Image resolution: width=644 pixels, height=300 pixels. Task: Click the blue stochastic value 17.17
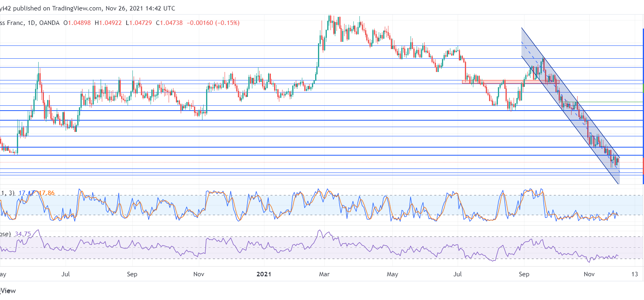(x=27, y=193)
